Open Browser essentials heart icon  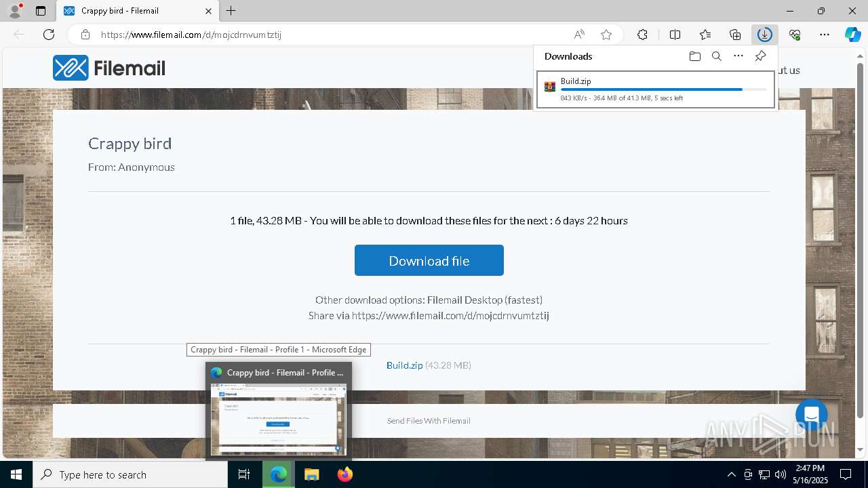coord(795,35)
